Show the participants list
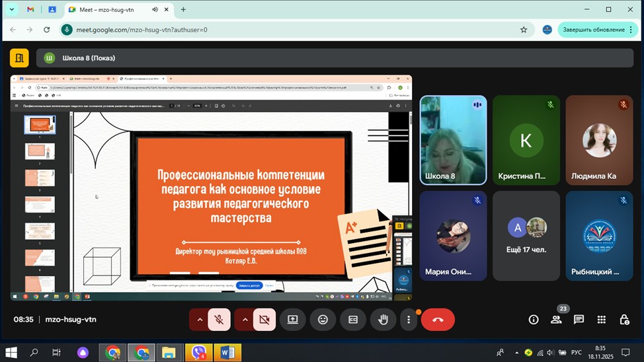The height and width of the screenshot is (362, 644). click(556, 320)
